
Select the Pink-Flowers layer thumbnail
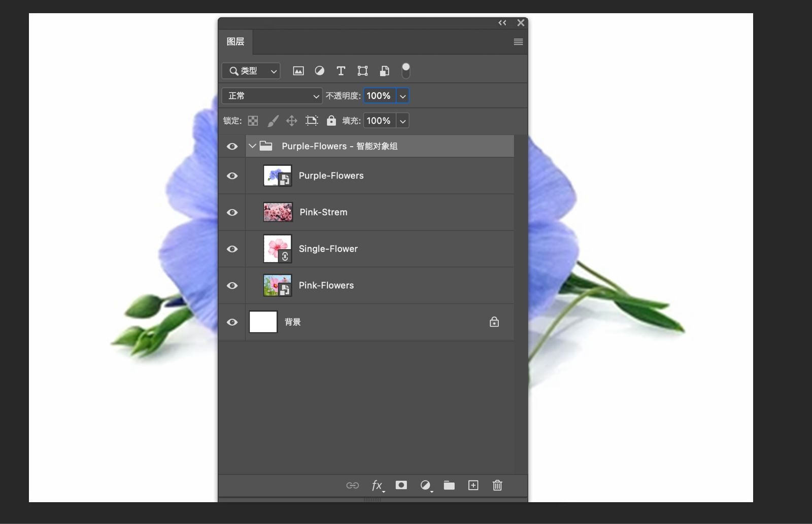click(x=278, y=285)
